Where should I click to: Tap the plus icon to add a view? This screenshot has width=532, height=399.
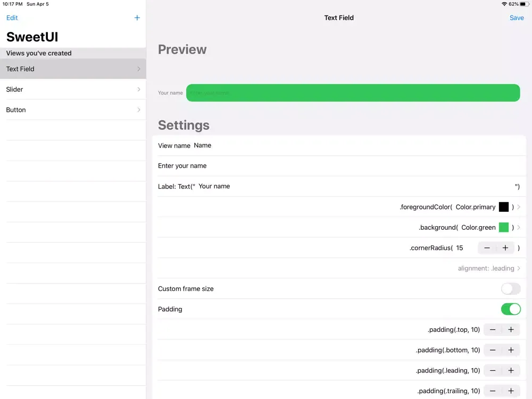click(x=137, y=18)
